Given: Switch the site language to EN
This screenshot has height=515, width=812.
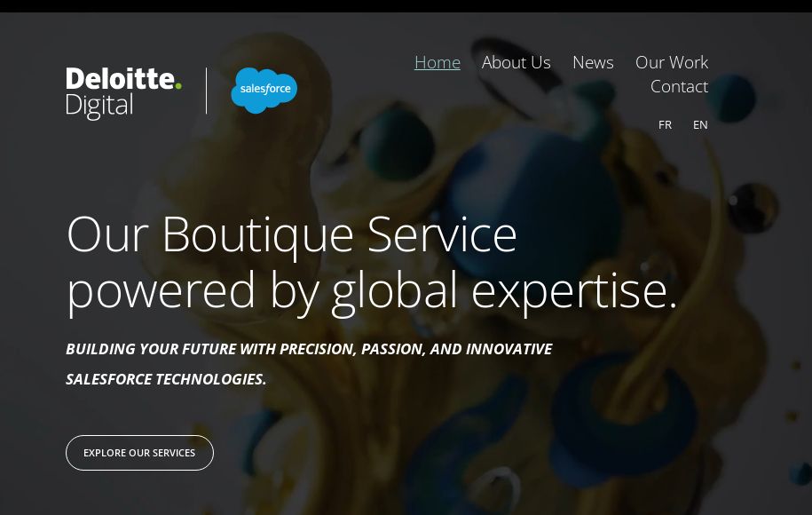Looking at the screenshot, I should [700, 124].
